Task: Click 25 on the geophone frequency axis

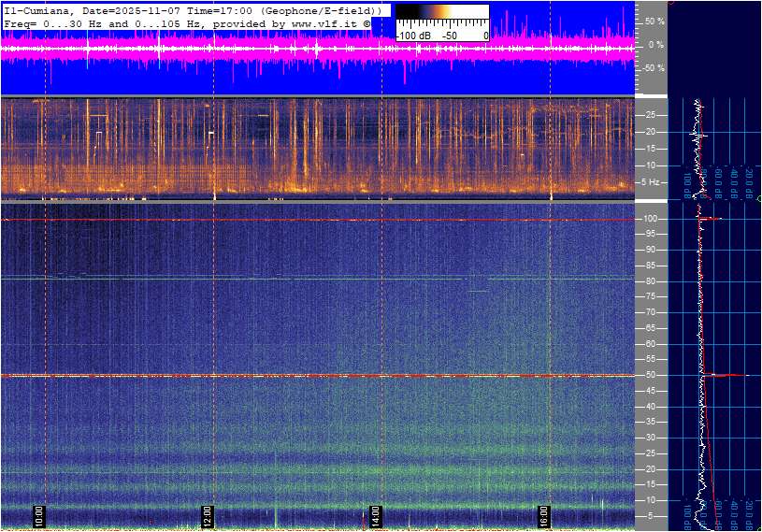Action: pyautogui.click(x=654, y=115)
